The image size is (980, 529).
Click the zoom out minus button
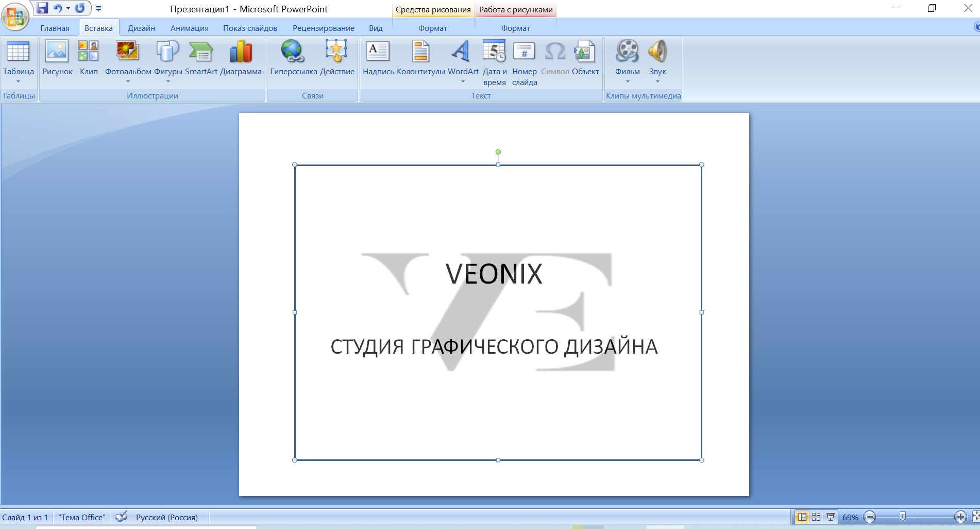870,517
